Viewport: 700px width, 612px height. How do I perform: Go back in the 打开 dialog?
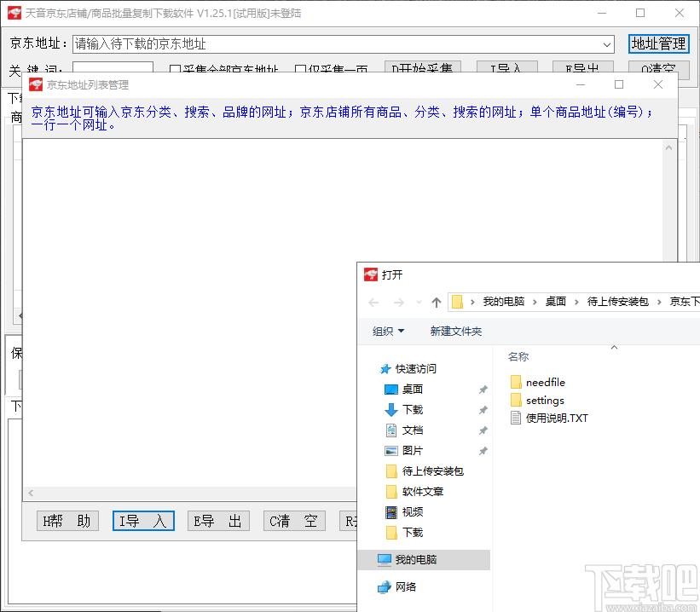(x=373, y=303)
